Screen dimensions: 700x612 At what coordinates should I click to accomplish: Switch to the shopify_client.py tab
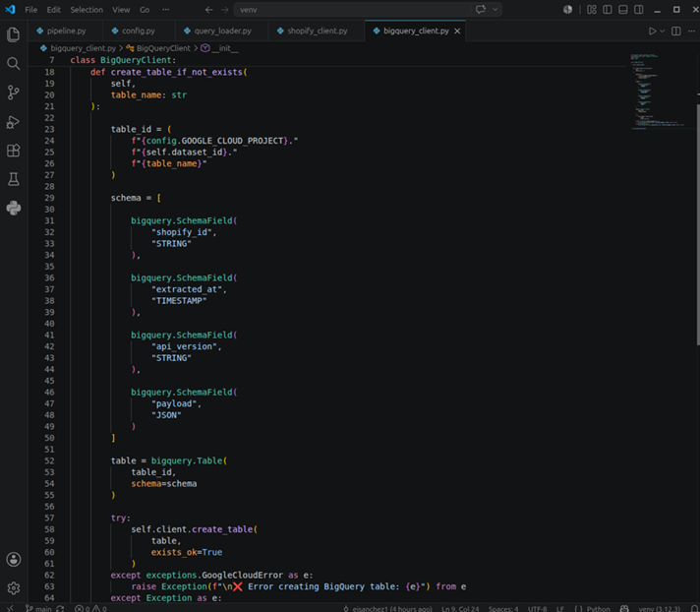coord(317,31)
